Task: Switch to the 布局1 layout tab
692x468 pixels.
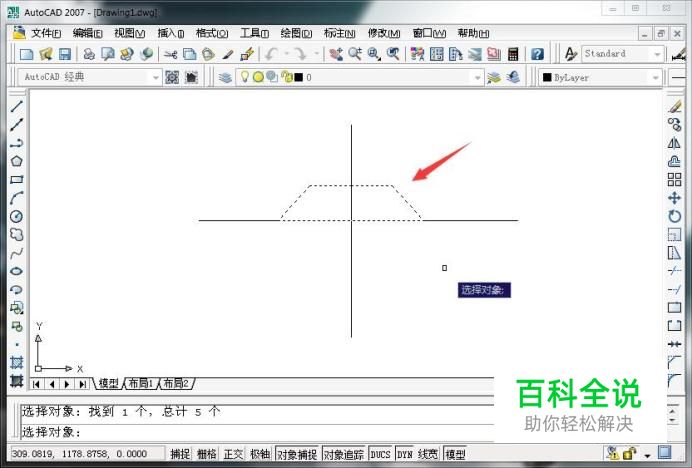Action: coord(140,383)
